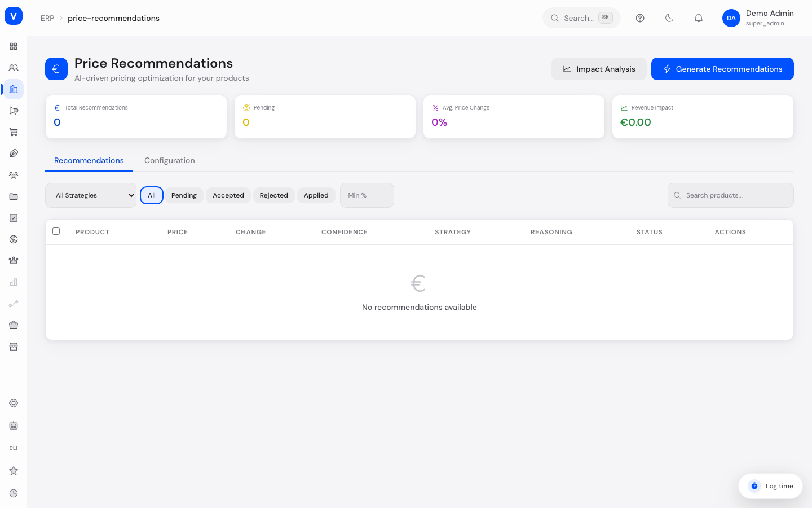The width and height of the screenshot is (812, 508).
Task: Open the contacts (two people) sidebar icon
Action: (14, 68)
